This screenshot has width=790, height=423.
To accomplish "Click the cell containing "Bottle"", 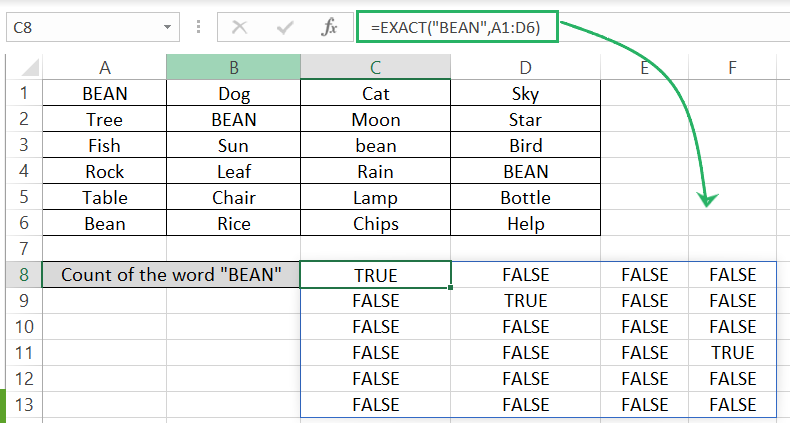I will point(525,198).
